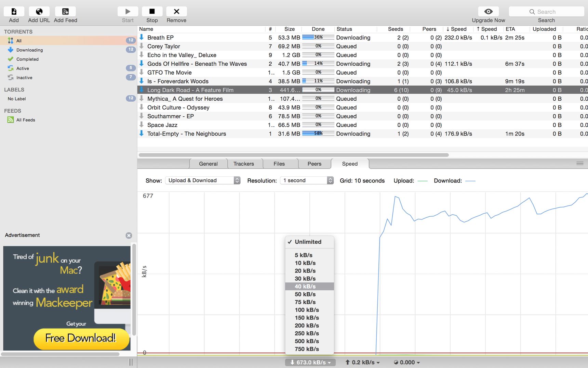Switch to the Speed tab
This screenshot has width=588, height=368.
click(x=350, y=164)
